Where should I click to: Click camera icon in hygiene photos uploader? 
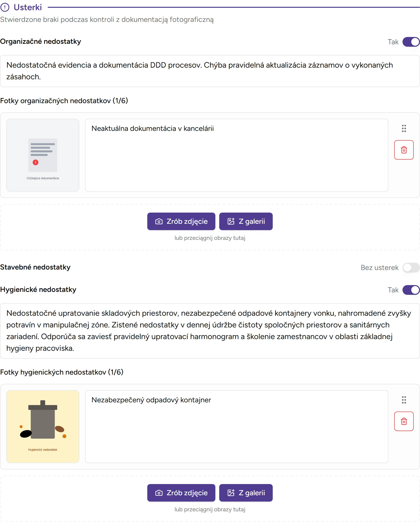coord(159,493)
